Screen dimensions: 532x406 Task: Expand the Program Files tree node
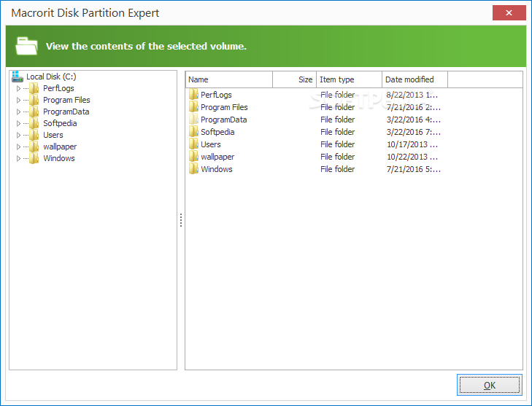19,100
